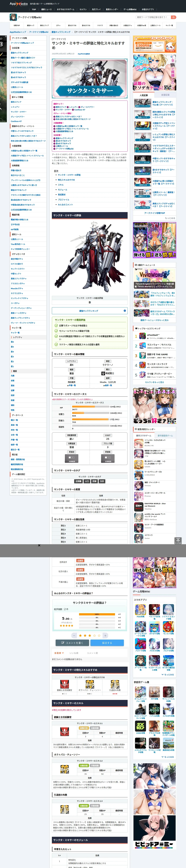Open パズドラ攻略 app icon
186x868 pixels.
(x=140, y=644)
